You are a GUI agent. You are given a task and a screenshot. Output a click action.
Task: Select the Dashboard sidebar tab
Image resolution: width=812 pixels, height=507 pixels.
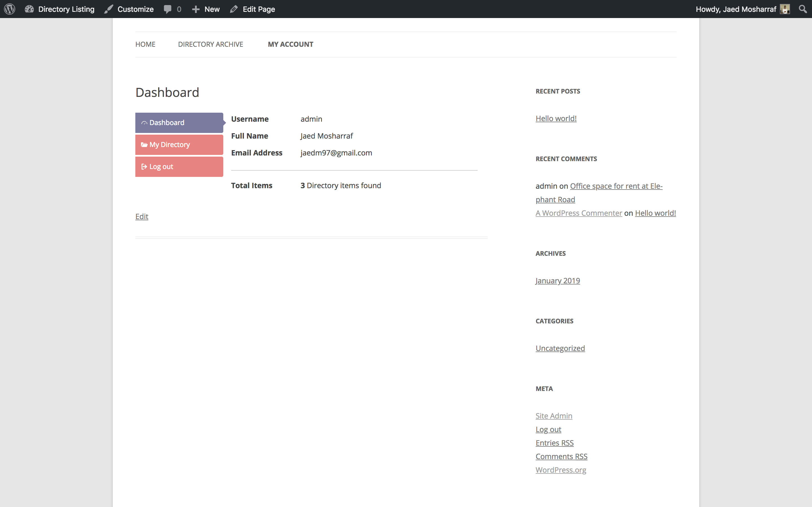point(179,123)
